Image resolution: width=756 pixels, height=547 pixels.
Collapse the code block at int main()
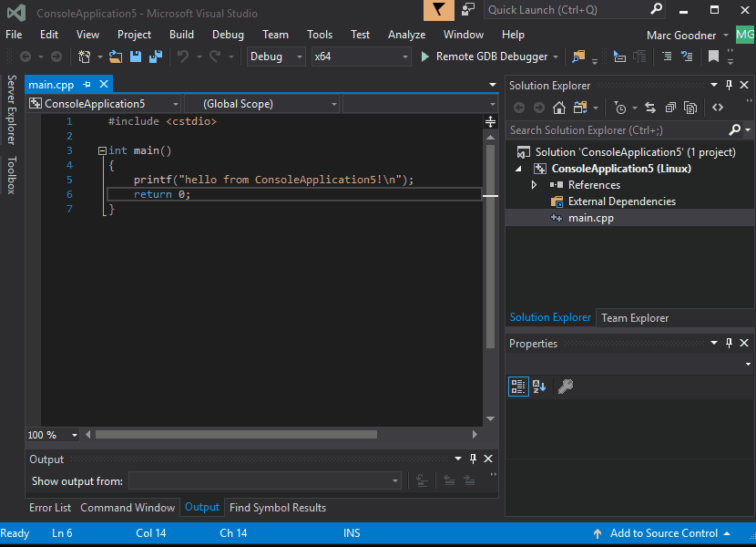pos(100,150)
